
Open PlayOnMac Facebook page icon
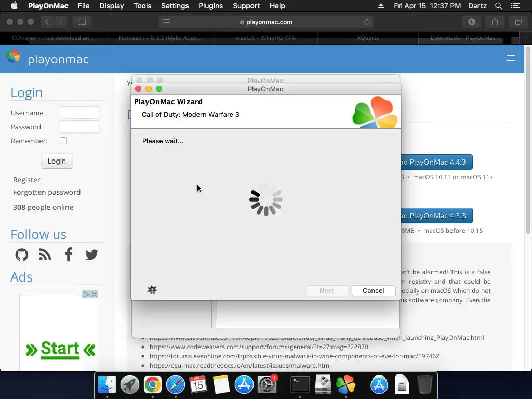[x=68, y=255]
